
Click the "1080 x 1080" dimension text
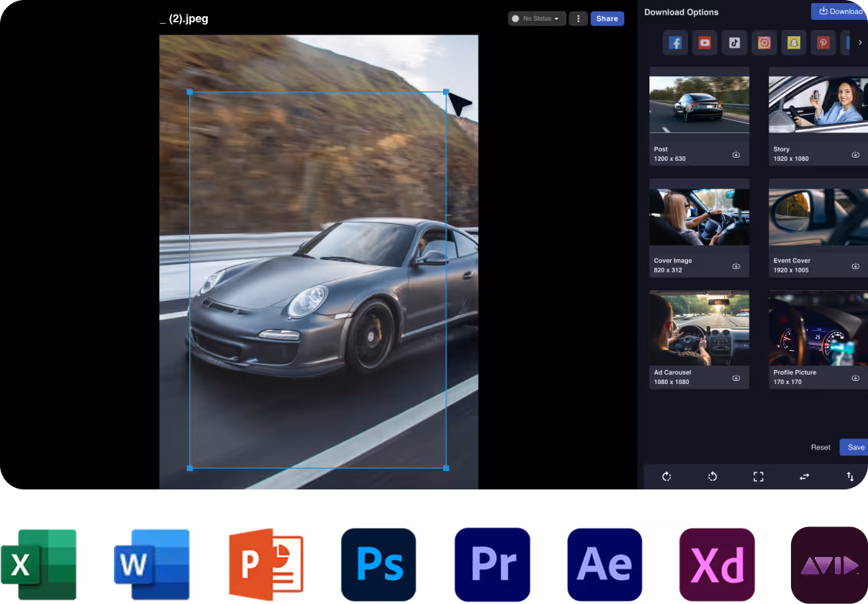point(672,382)
